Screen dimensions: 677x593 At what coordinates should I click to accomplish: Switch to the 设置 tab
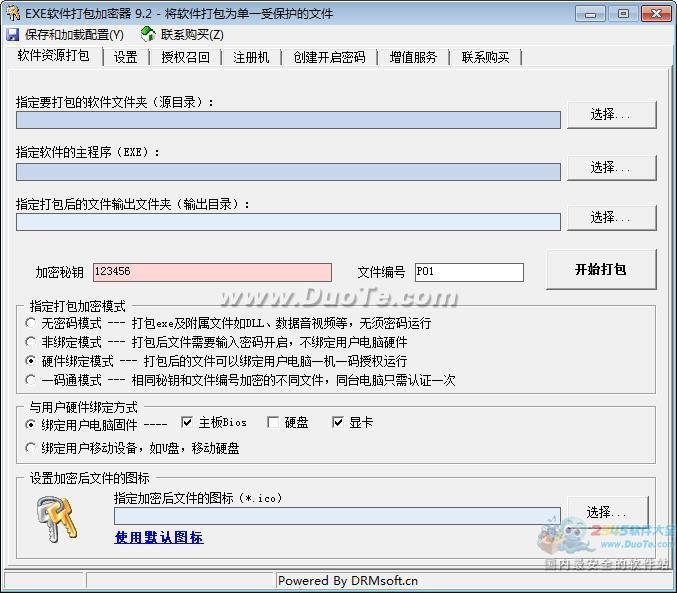click(x=125, y=57)
